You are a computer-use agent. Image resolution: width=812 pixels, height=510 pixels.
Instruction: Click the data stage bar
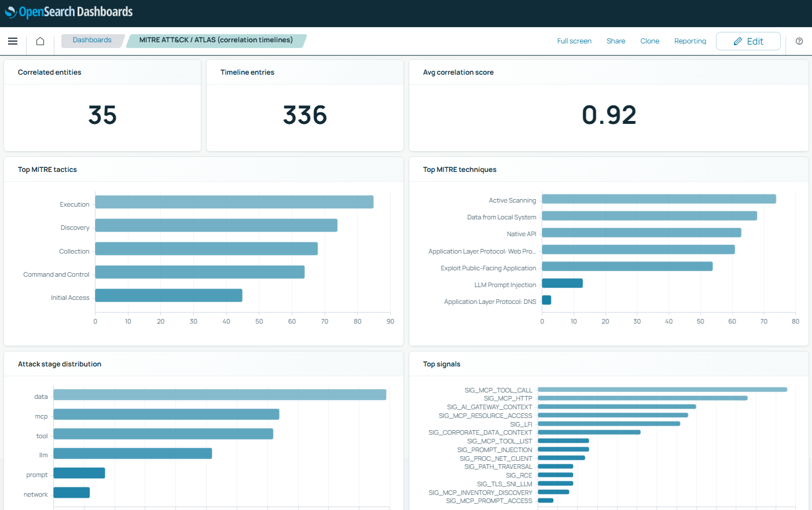[x=220, y=395]
